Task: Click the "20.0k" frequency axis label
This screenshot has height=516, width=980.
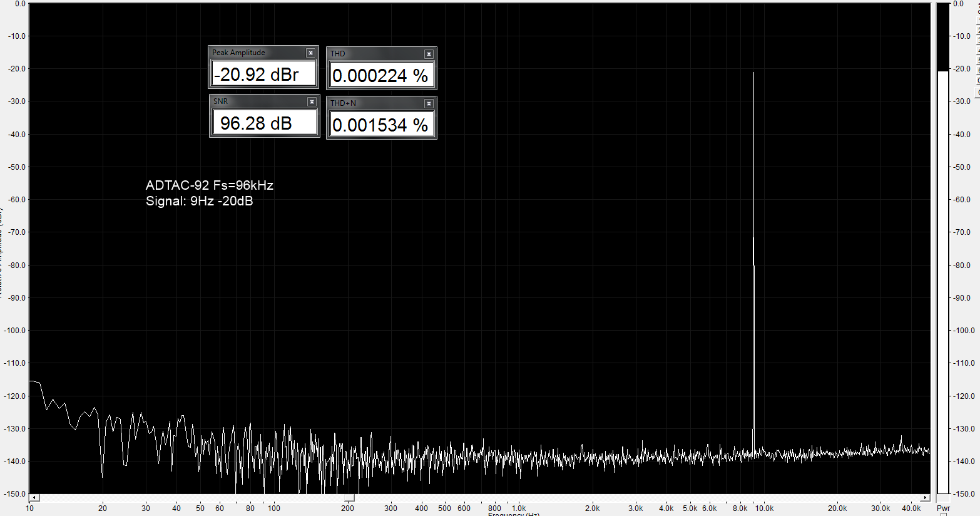Action: click(837, 508)
